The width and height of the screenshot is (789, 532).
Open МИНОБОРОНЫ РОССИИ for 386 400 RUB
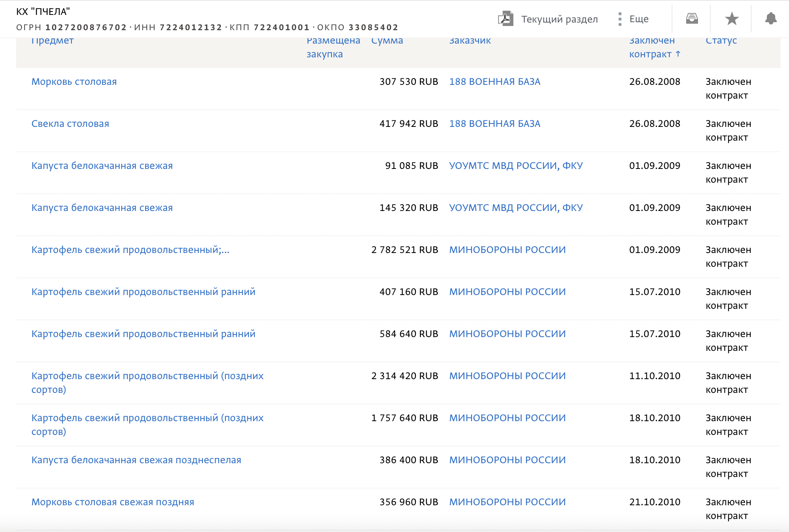point(507,460)
